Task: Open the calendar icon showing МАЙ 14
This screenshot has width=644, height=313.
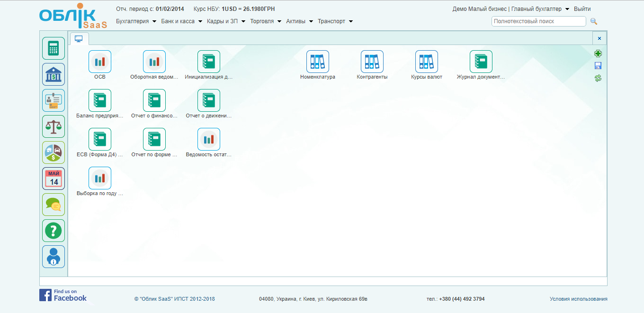Action: coord(54,179)
